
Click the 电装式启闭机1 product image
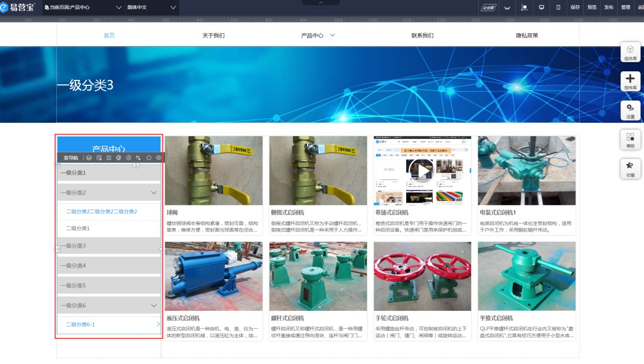[526, 170]
